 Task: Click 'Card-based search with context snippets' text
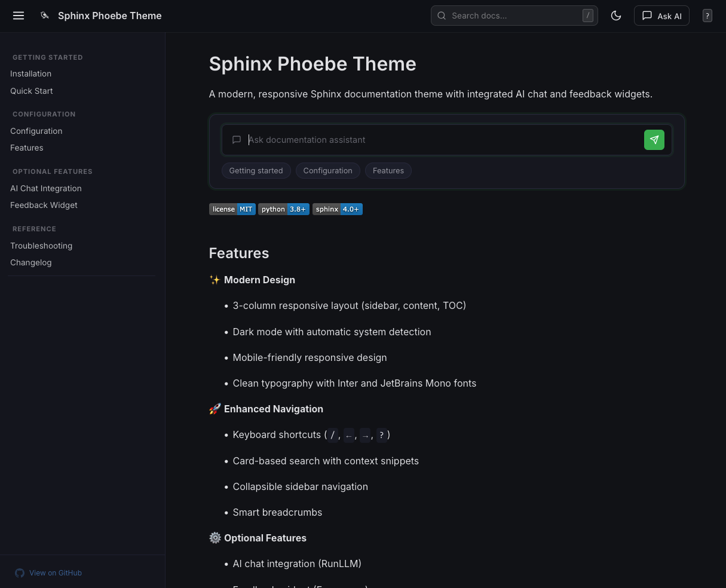[326, 461]
